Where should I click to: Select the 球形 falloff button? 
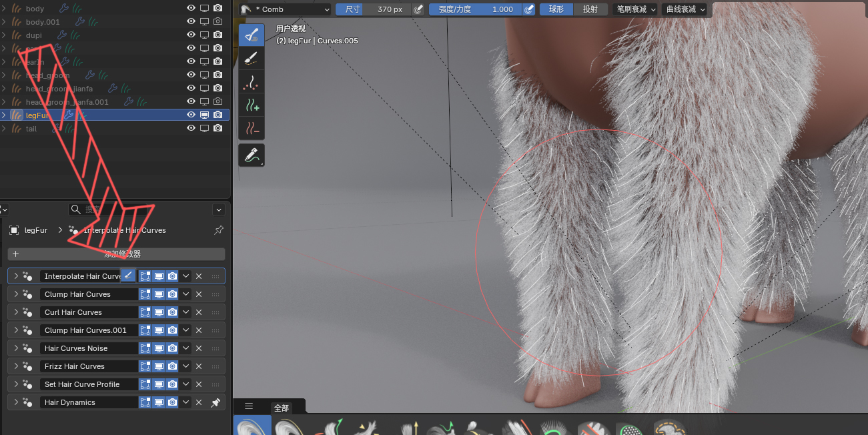[x=556, y=9]
